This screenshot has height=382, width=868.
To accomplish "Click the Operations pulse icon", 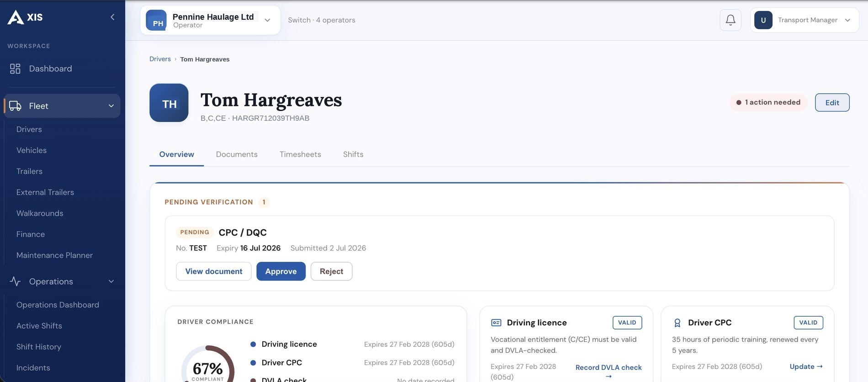I will tap(15, 281).
